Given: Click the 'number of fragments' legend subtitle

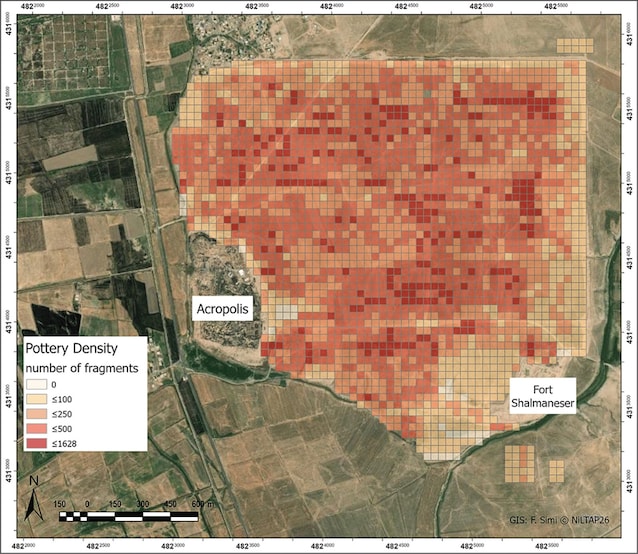Looking at the screenshot, I should (x=82, y=368).
